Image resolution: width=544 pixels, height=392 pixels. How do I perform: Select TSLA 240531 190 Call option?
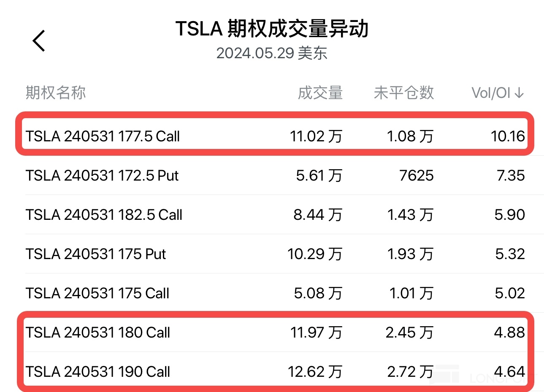click(x=97, y=372)
